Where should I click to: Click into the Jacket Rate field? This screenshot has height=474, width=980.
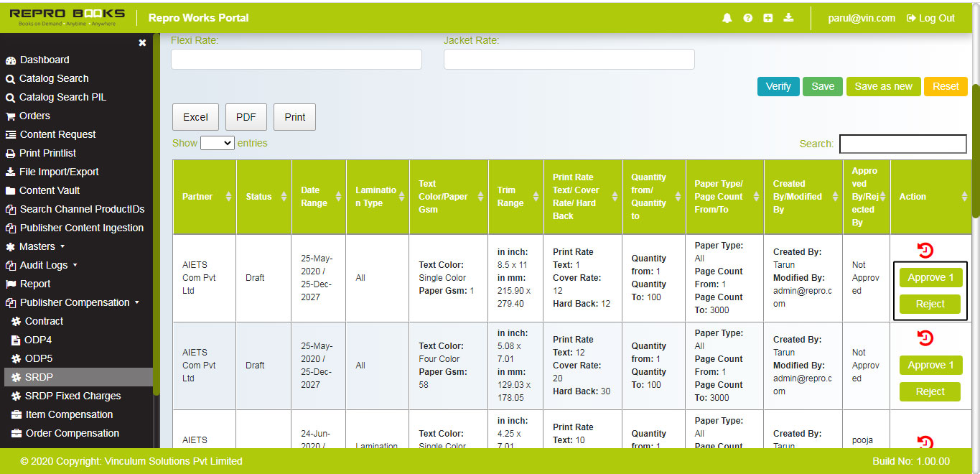coord(569,59)
